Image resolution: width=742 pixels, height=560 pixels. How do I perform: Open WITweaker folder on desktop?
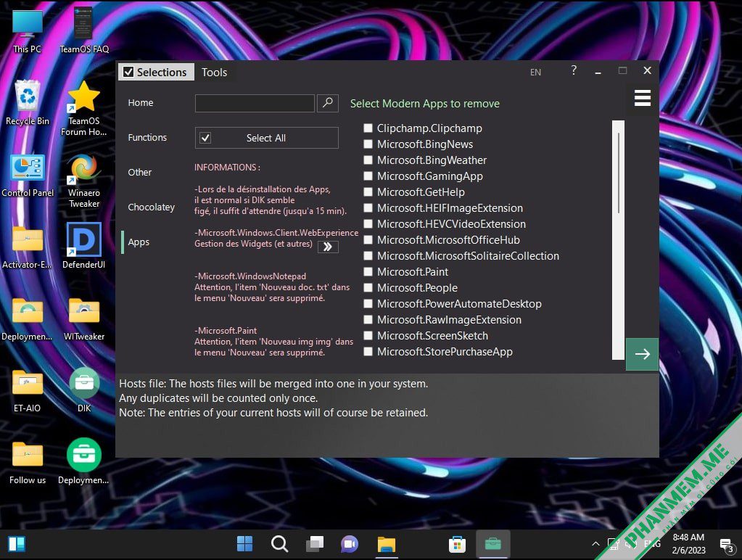pyautogui.click(x=83, y=319)
